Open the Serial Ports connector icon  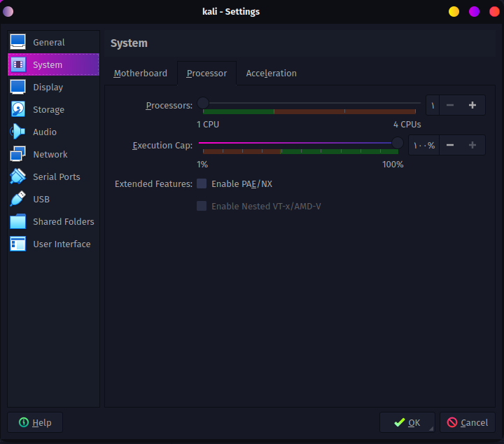click(18, 176)
